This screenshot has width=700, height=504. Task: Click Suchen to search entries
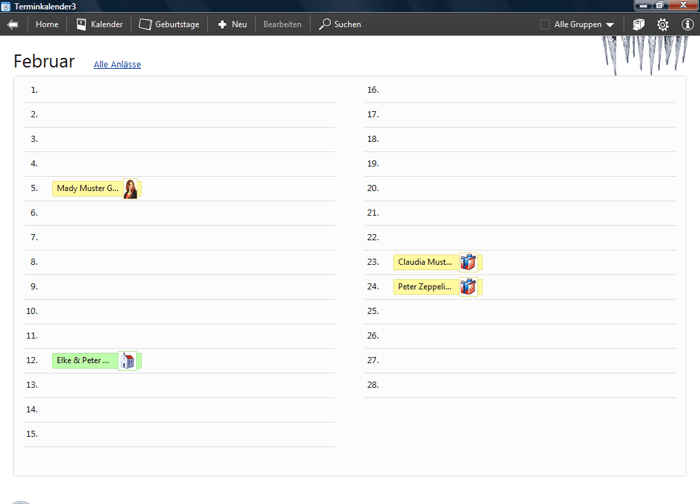click(x=340, y=24)
